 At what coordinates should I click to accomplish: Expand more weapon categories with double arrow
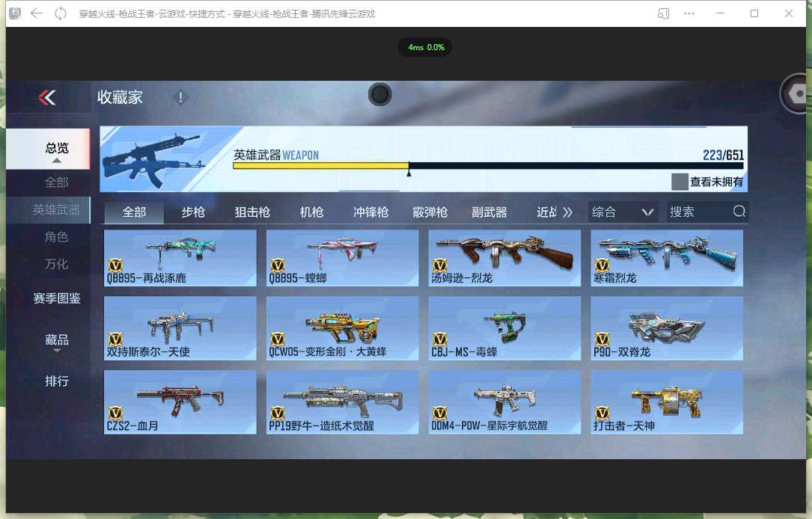pyautogui.click(x=567, y=212)
